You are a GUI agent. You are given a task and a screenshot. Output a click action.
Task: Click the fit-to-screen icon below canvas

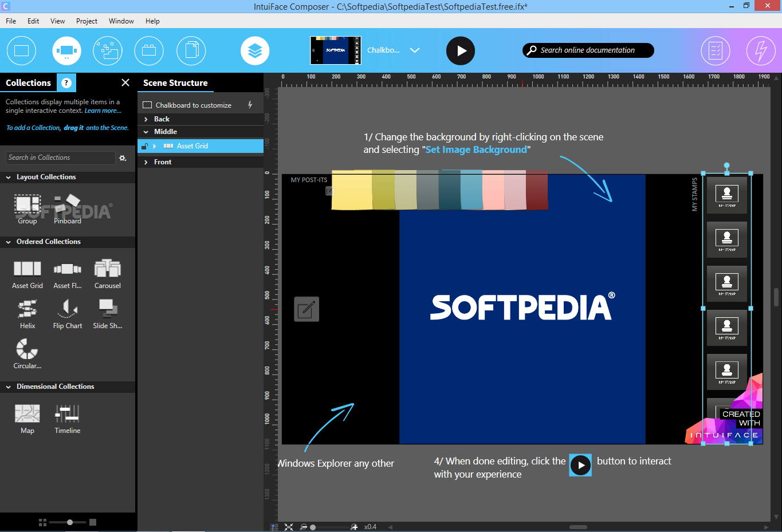[289, 527]
